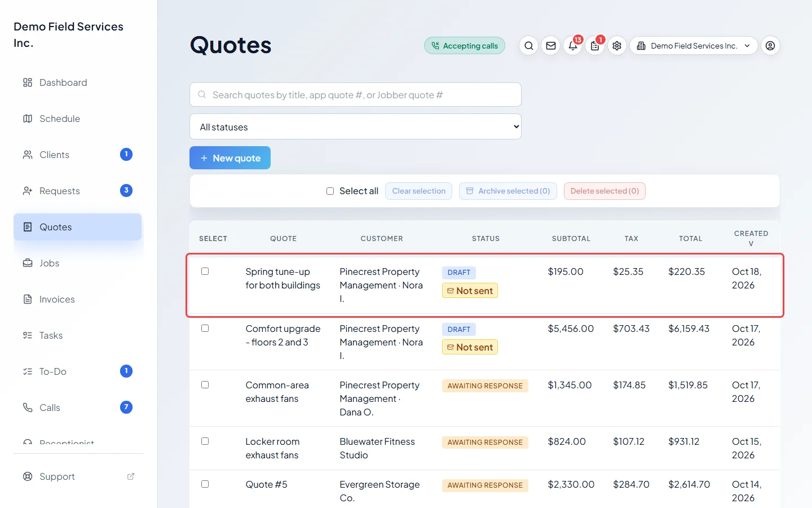
Task: Select the Quote #5 checkbox
Action: (205, 484)
